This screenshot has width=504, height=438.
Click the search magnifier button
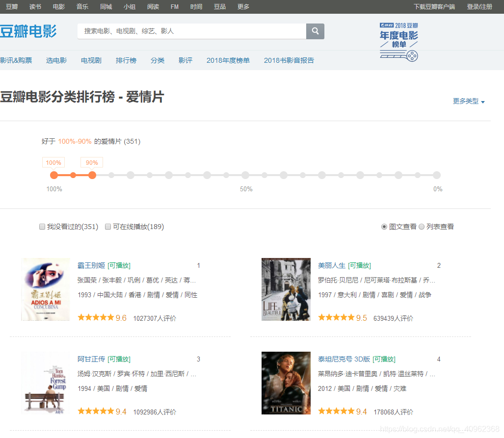tap(315, 31)
